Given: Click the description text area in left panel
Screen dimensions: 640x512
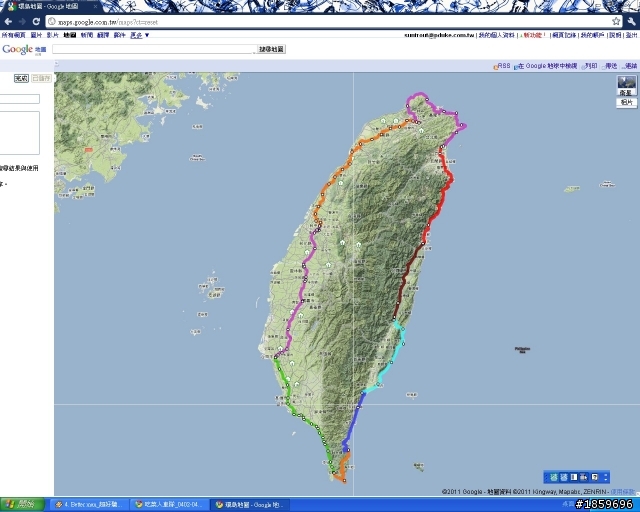Looking at the screenshot, I should (20, 133).
